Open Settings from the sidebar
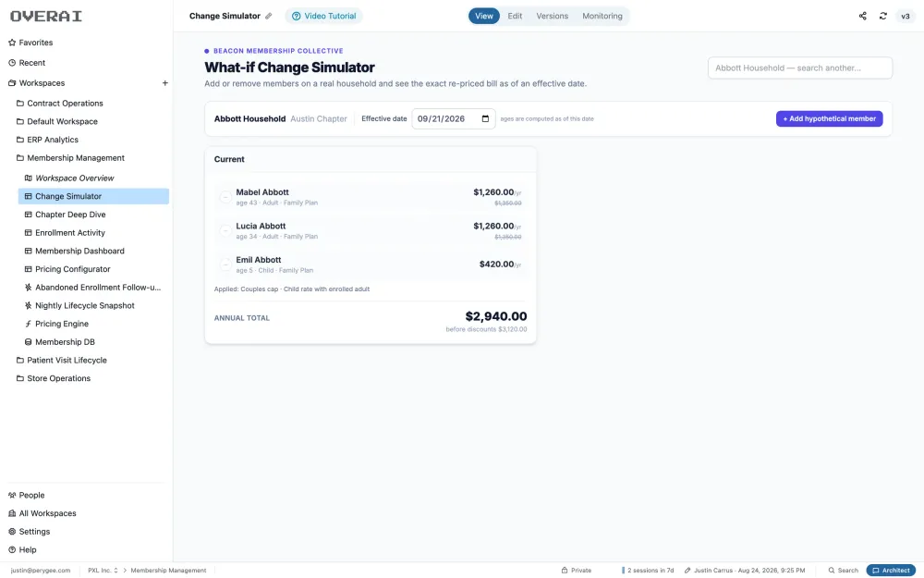The image size is (924, 578). tap(29, 532)
